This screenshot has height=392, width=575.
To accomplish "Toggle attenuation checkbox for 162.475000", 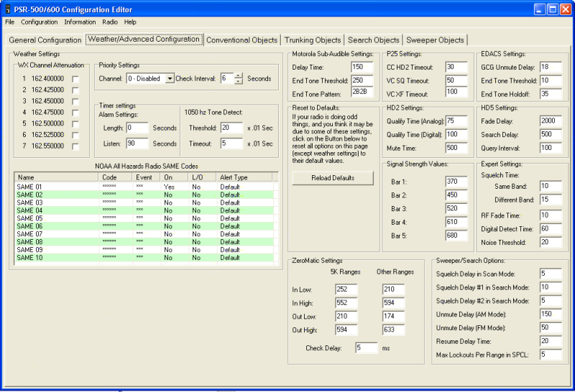I will click(75, 112).
